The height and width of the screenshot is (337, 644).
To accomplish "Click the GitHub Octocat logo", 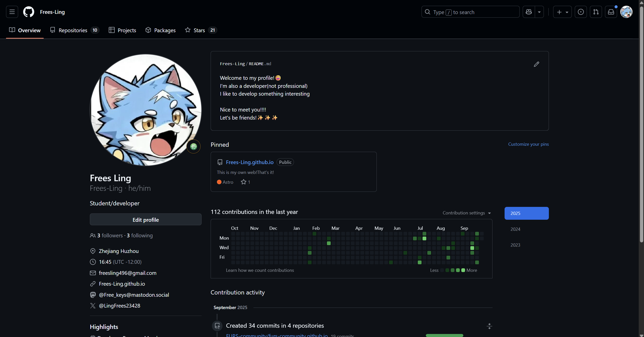I will click(x=29, y=12).
